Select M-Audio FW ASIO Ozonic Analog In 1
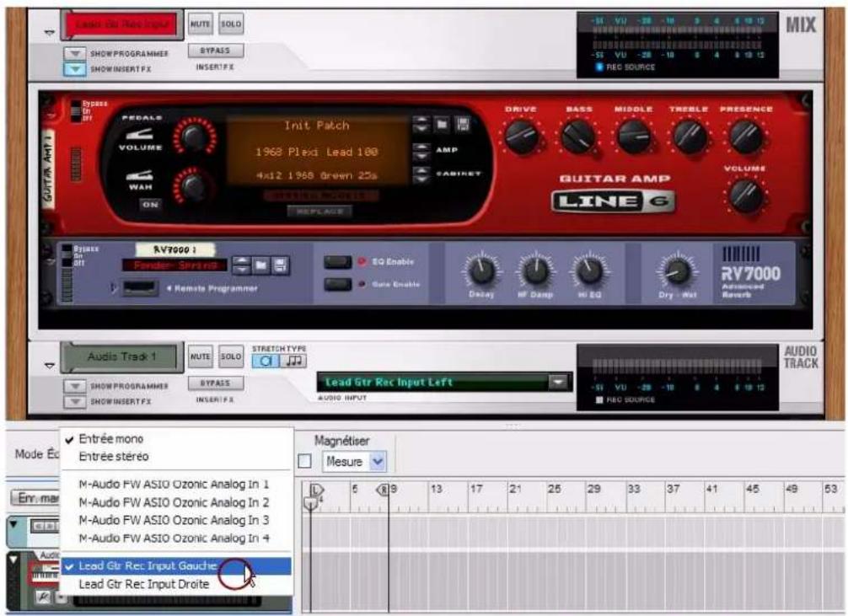This screenshot has width=848, height=616. 176,484
